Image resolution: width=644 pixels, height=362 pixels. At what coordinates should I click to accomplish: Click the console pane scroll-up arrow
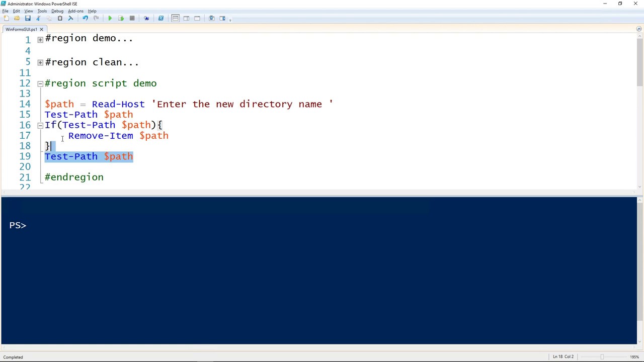639,201
